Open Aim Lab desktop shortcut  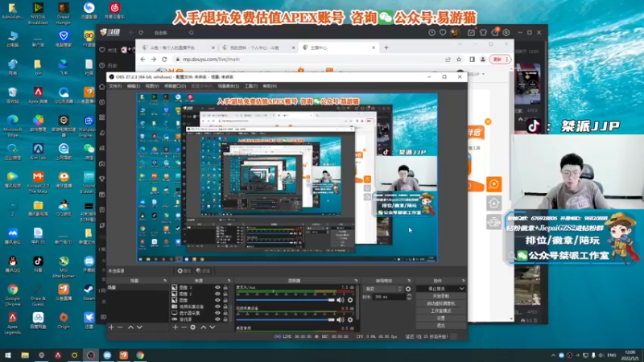38,152
